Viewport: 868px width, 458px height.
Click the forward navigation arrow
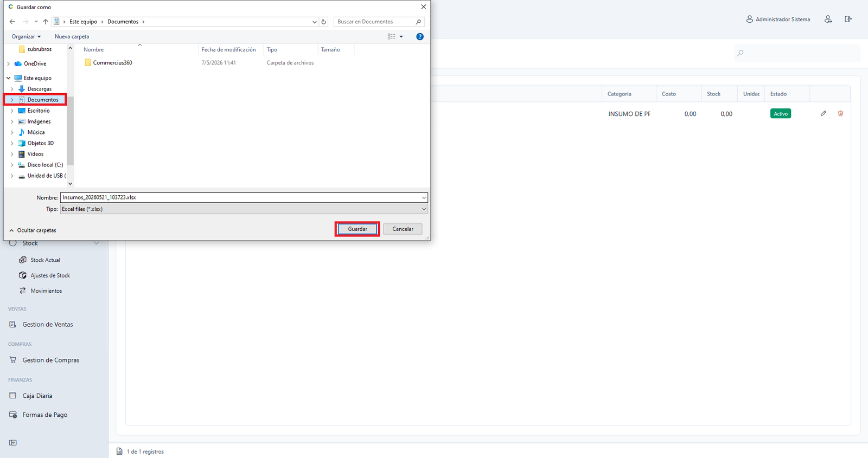point(25,22)
